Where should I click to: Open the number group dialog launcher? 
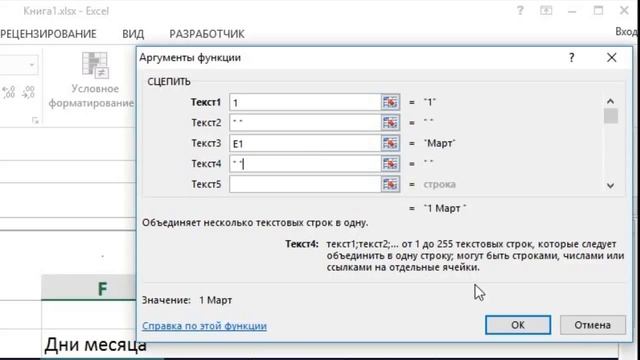(x=35, y=120)
